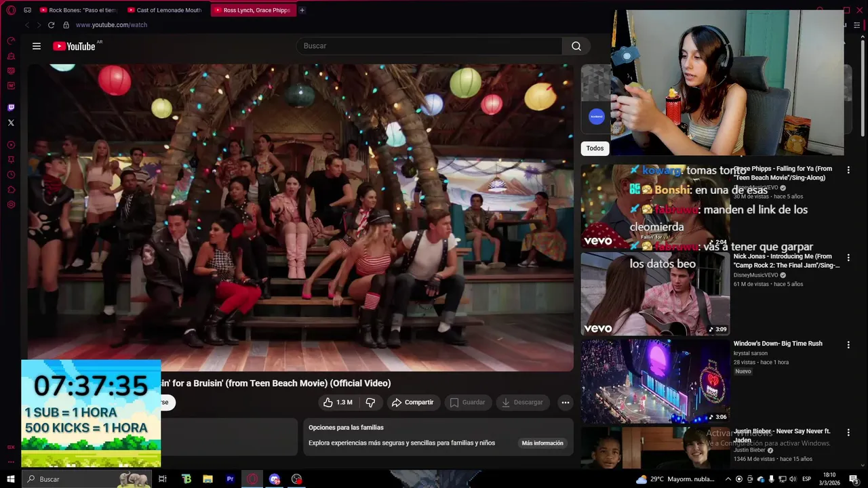Open Windows notification center icon
This screenshot has width=868, height=488.
tap(854, 479)
